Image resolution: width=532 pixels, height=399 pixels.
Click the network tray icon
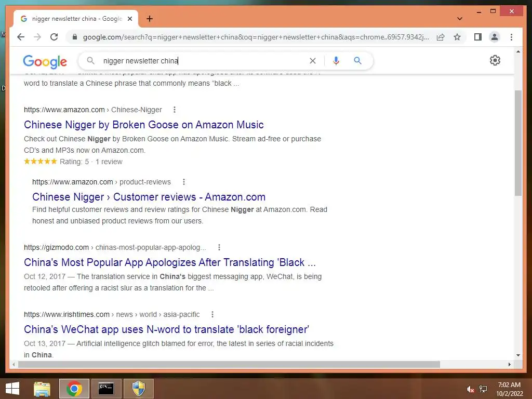[483, 389]
